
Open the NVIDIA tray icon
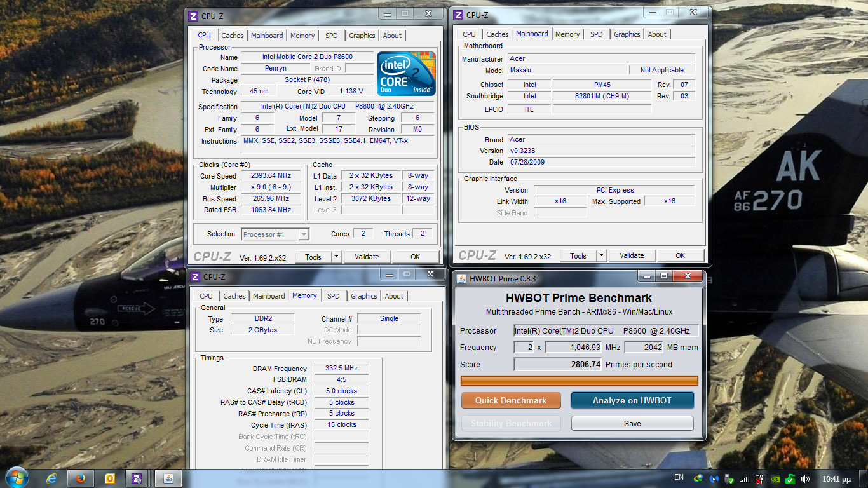coord(775,478)
